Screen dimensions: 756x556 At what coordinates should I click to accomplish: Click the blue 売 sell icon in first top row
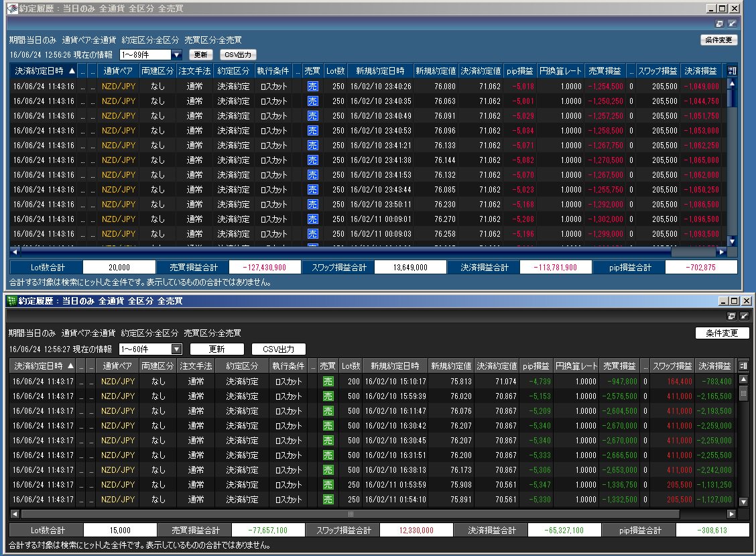(313, 87)
